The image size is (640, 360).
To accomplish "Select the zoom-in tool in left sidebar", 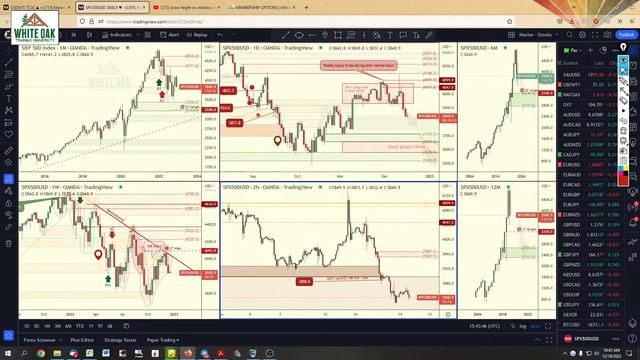I will (9, 162).
